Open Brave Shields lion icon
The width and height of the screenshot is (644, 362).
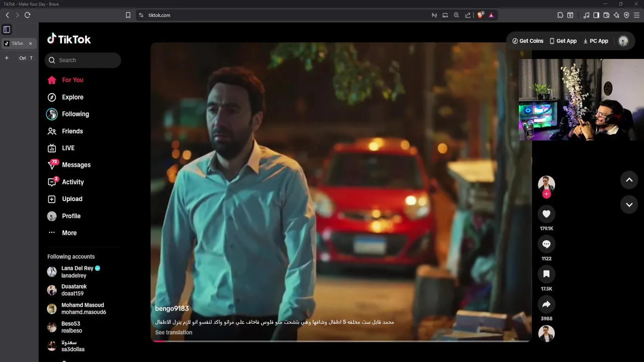pyautogui.click(x=480, y=15)
